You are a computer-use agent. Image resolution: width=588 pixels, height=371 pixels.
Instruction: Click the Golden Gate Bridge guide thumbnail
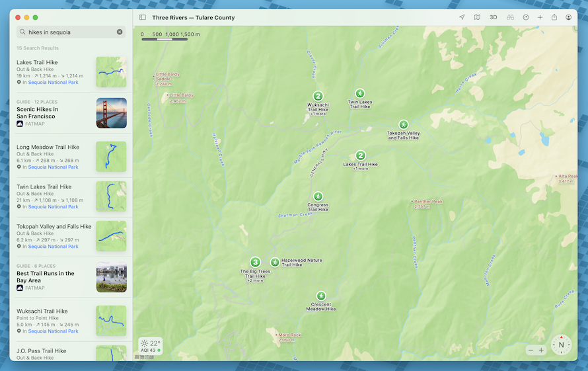pos(112,113)
